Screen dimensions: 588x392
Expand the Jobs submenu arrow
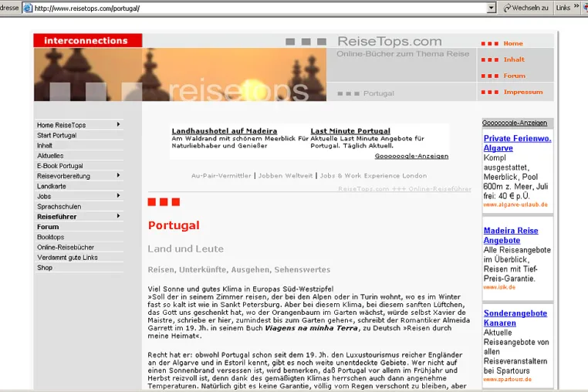tap(118, 195)
